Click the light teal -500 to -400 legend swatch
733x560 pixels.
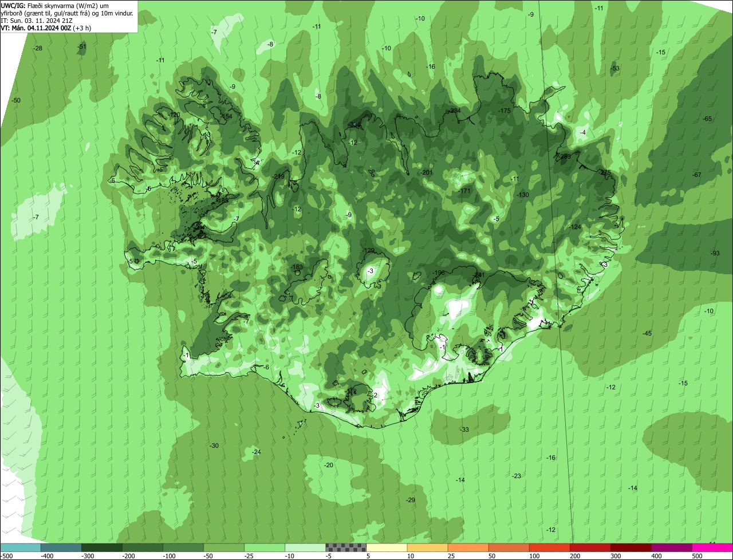pos(20,547)
